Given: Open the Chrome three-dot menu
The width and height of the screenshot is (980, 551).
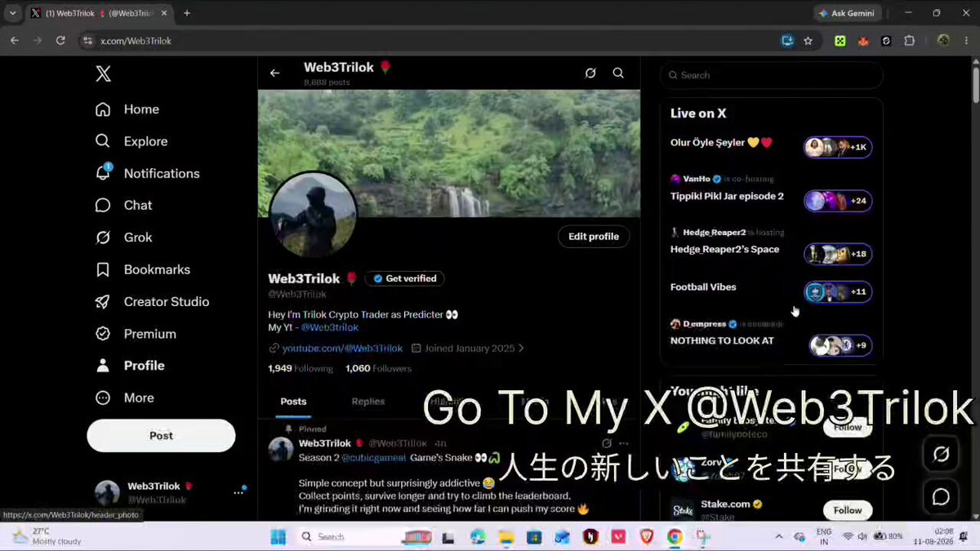Looking at the screenshot, I should [966, 40].
